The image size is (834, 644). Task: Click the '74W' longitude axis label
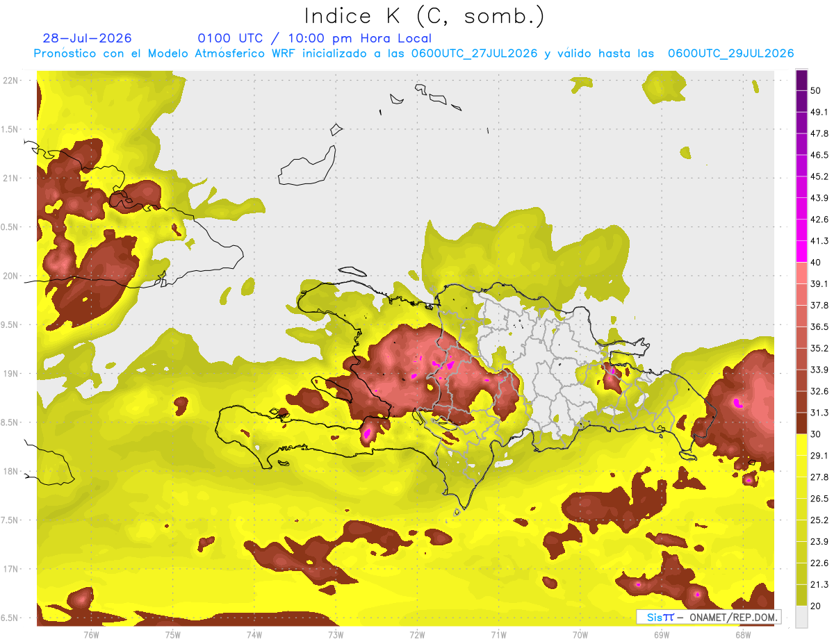(254, 635)
